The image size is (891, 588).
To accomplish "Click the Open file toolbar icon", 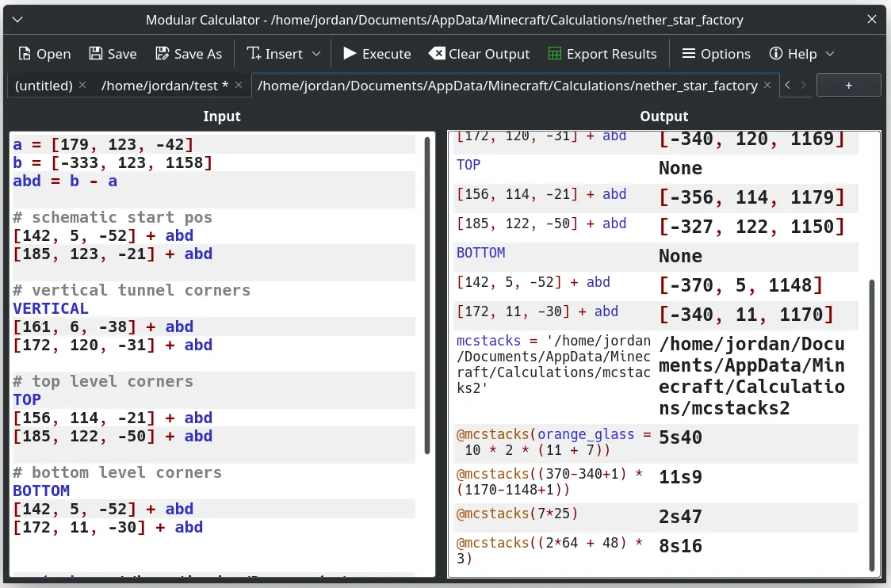I will tap(25, 54).
